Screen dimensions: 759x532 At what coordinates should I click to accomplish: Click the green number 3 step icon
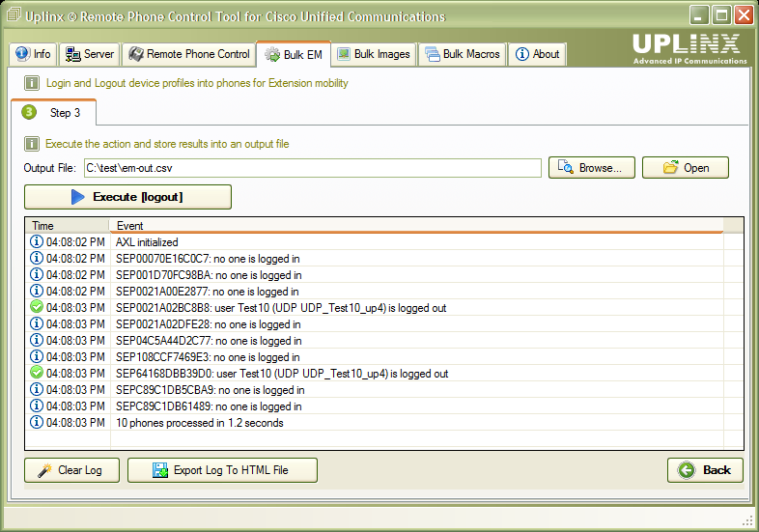click(x=29, y=112)
